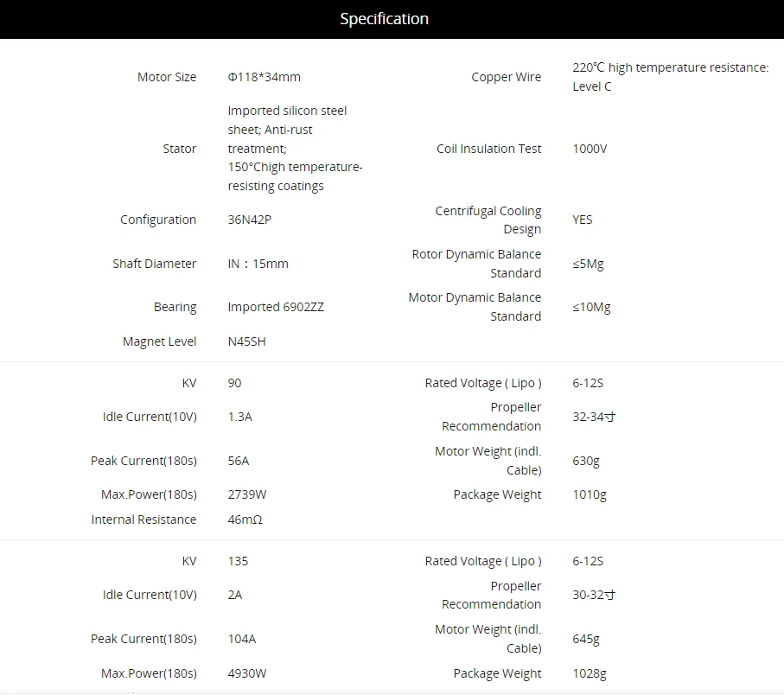Click the 32-34 propeller recommendation value
Image resolution: width=784 pixels, height=695 pixels.
[x=594, y=417]
